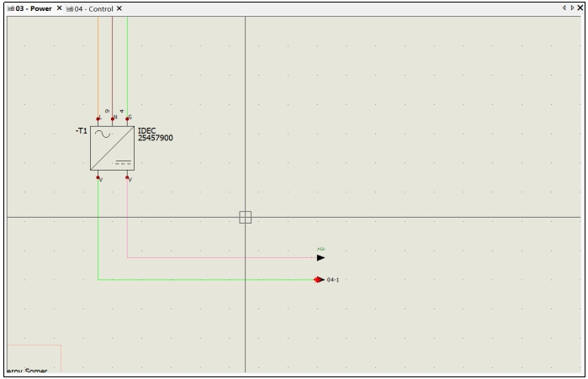This screenshot has width=588, height=379.
Task: Close the 03 - Power tab
Action: 59,8
